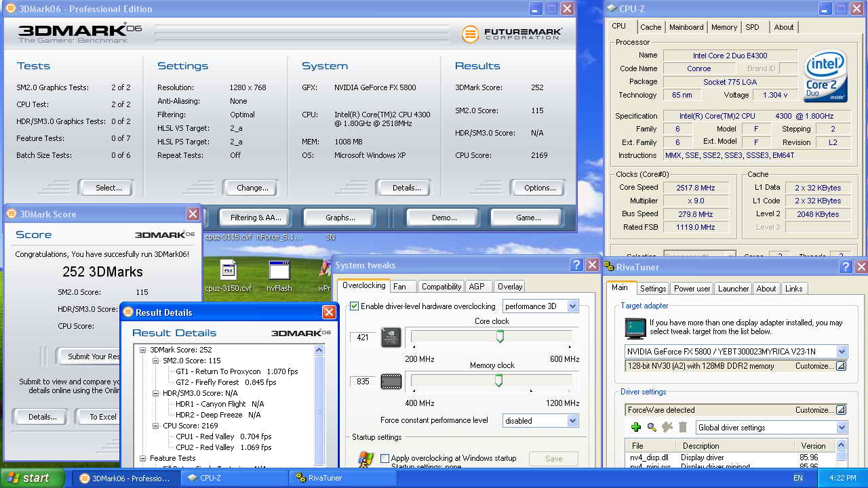Switch to RivaTuner in the taskbar
The image size is (868, 488).
[343, 478]
